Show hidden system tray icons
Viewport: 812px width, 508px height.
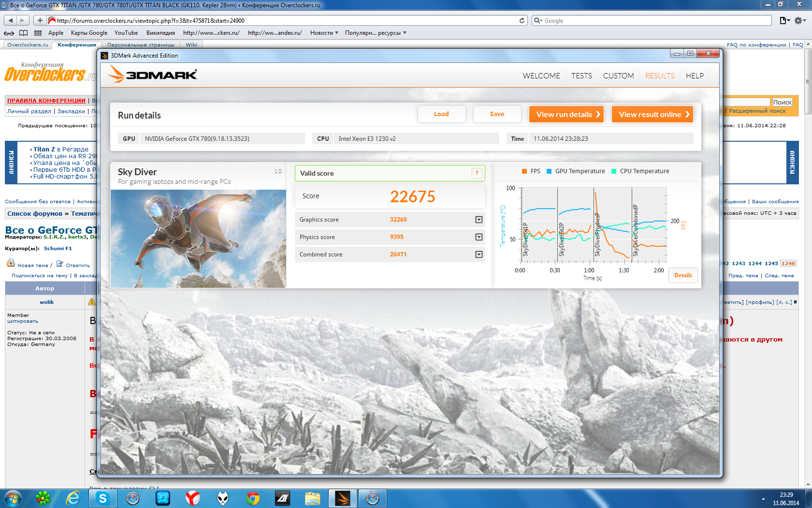pyautogui.click(x=763, y=499)
